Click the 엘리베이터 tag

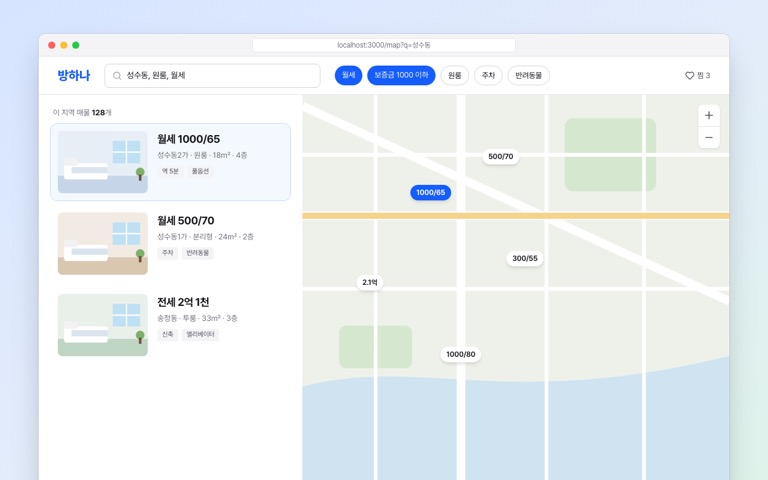200,335
